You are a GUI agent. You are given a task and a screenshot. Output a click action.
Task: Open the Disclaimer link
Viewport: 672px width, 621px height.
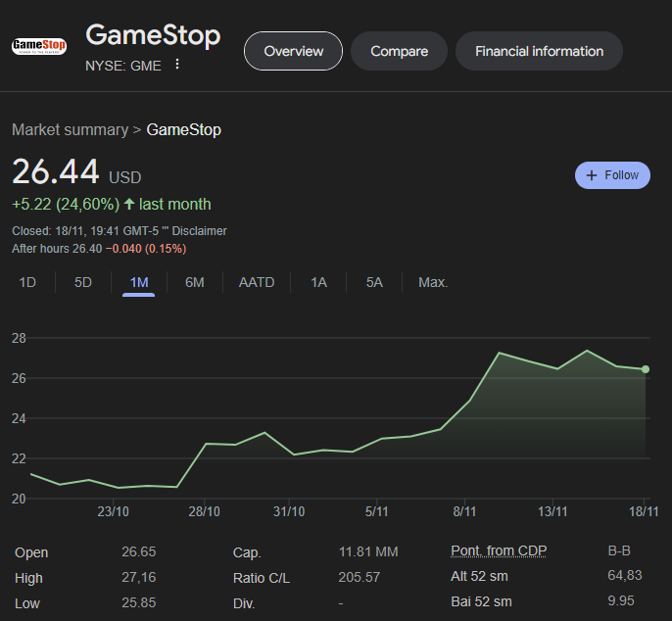point(199,231)
